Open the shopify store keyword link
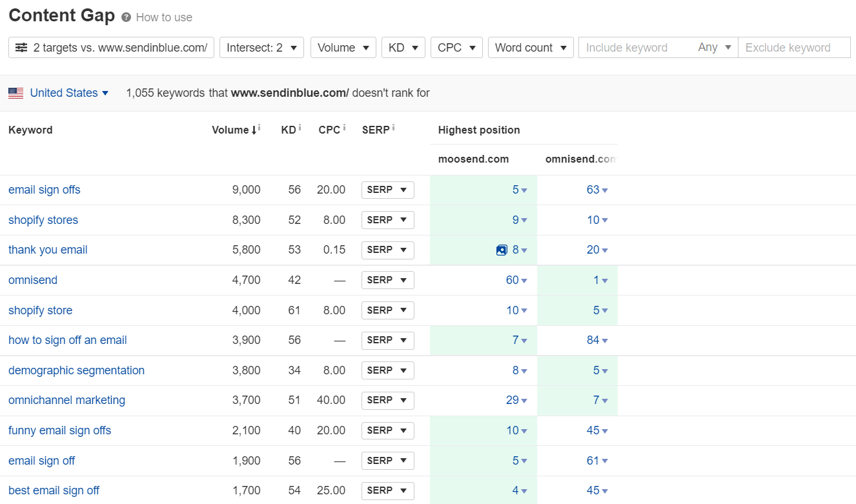 pos(40,310)
